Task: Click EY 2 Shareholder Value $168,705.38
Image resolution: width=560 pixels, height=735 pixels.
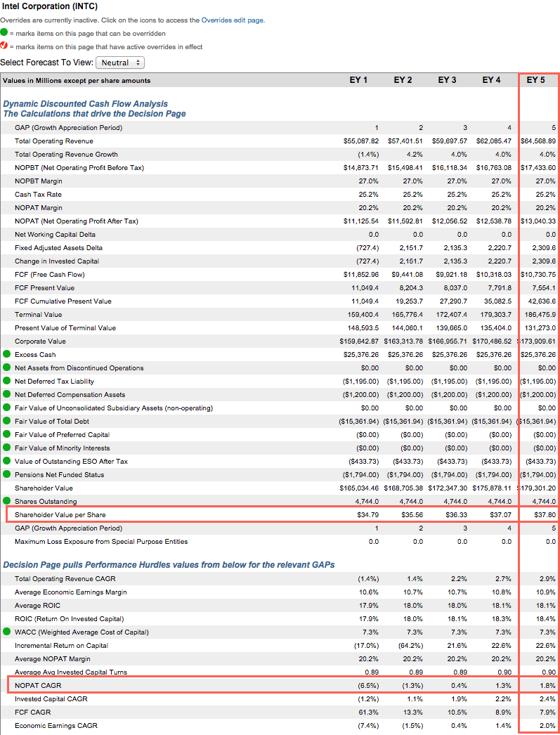Action: (403, 488)
